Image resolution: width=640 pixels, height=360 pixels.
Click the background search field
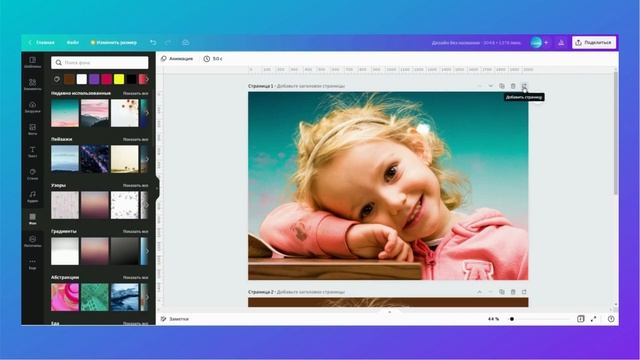pos(100,62)
